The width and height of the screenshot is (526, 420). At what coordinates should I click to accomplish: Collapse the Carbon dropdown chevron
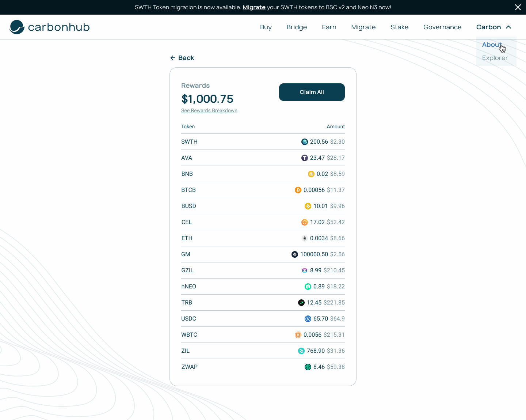508,27
